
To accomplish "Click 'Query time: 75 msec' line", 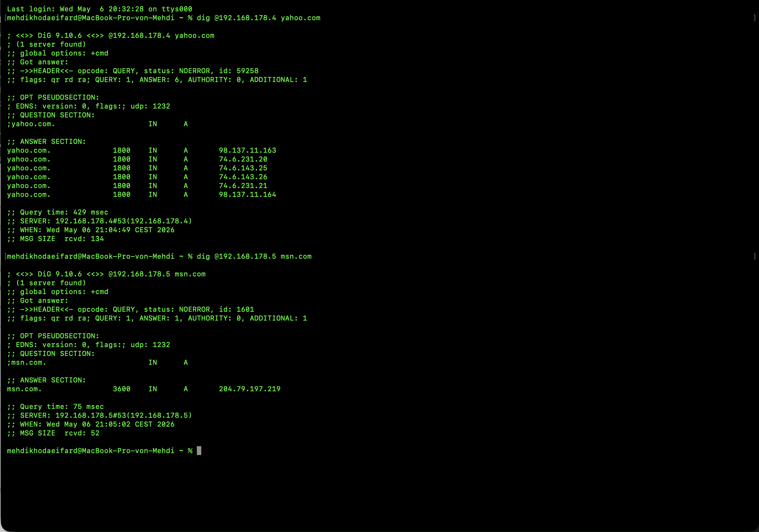I will [56, 407].
